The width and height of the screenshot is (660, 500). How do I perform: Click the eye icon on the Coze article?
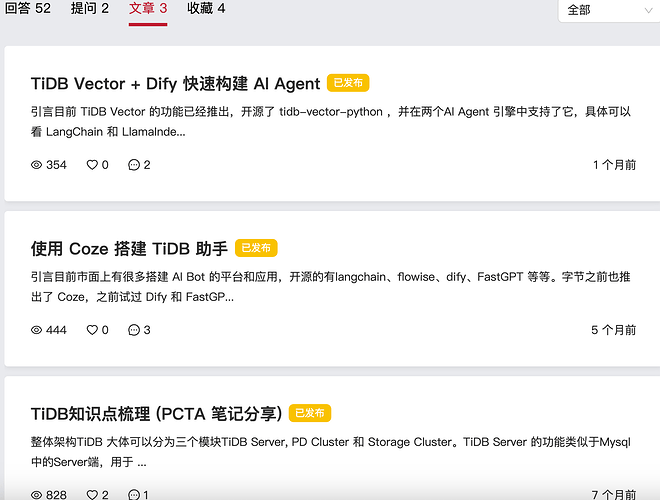37,330
